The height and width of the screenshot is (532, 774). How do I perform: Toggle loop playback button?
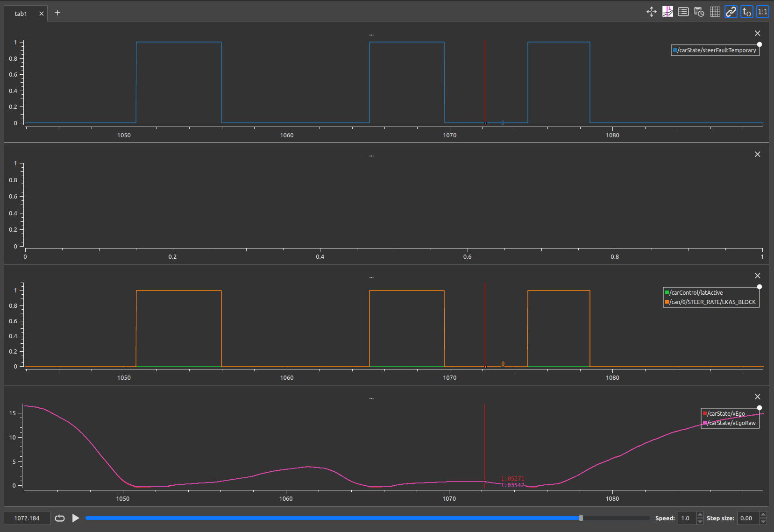[x=60, y=518]
